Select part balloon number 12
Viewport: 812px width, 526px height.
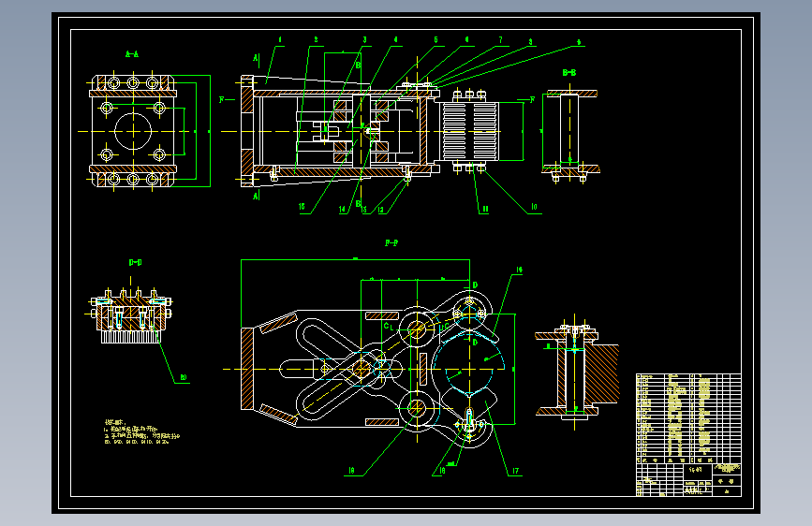380,210
